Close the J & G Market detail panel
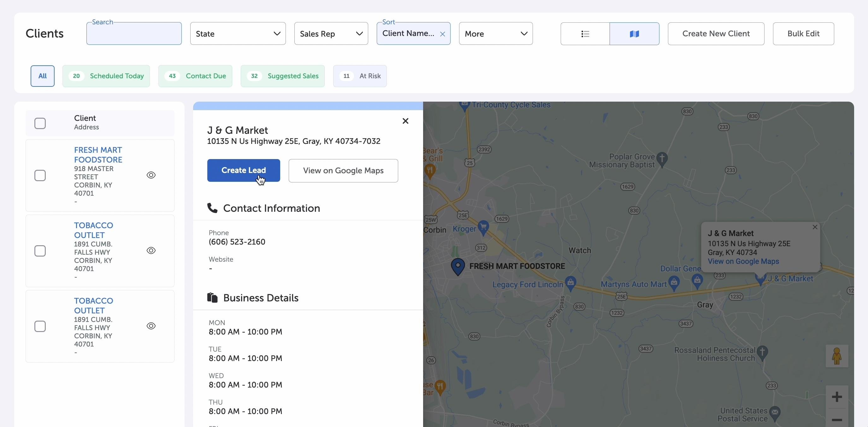 pyautogui.click(x=405, y=121)
